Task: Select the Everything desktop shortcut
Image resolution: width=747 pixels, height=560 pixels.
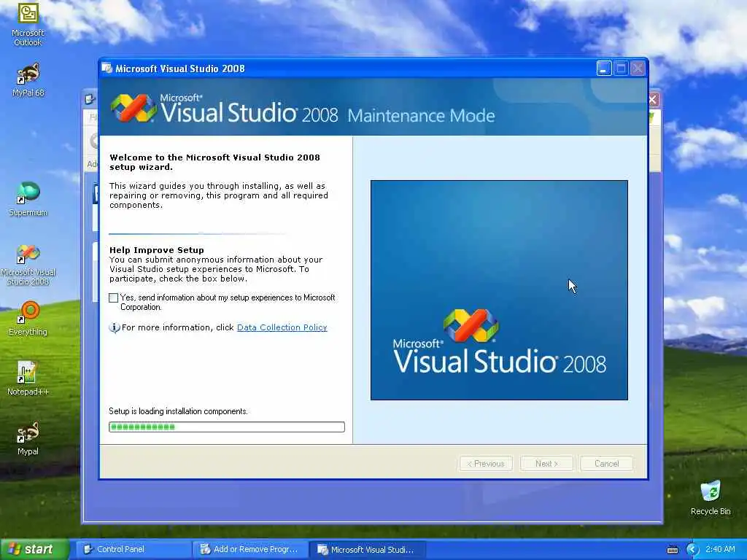Action: [x=28, y=318]
